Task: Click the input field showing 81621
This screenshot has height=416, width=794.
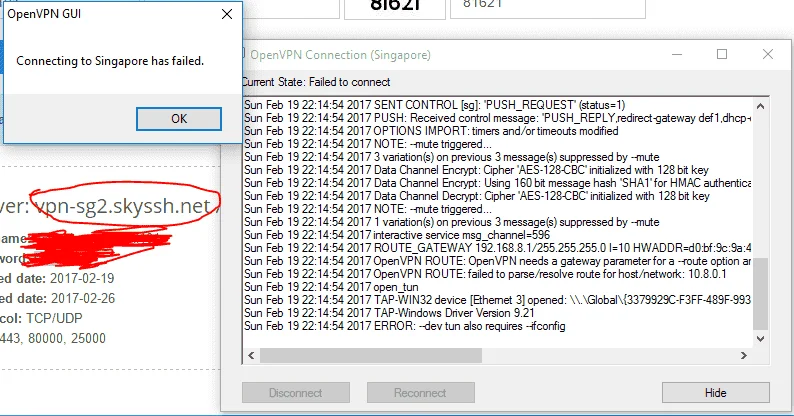Action: [548, 7]
